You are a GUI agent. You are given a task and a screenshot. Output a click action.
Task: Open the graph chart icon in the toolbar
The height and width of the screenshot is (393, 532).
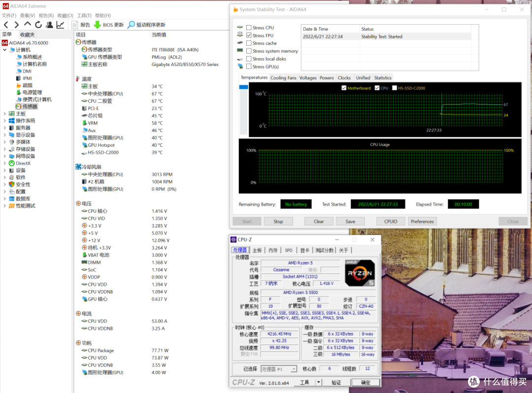pyautogui.click(x=61, y=25)
